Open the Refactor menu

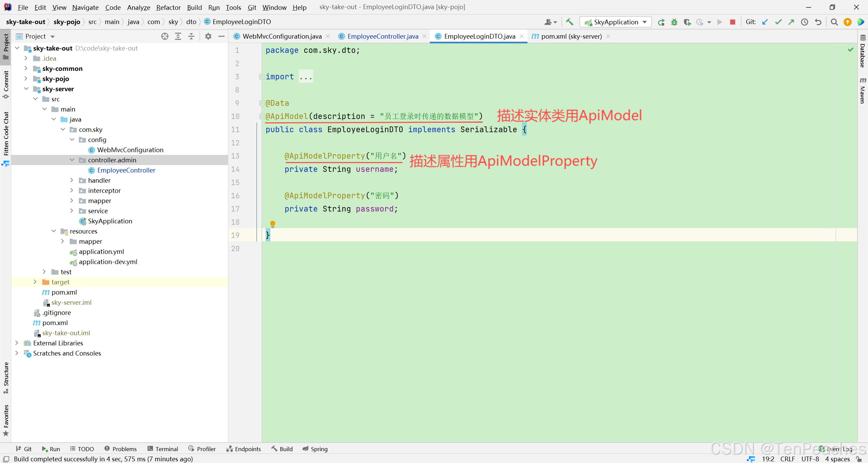point(168,7)
